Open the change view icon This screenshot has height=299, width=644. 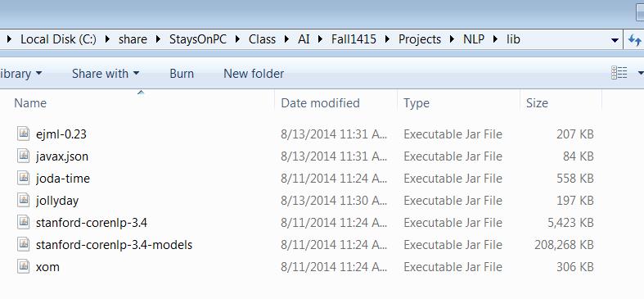(619, 73)
